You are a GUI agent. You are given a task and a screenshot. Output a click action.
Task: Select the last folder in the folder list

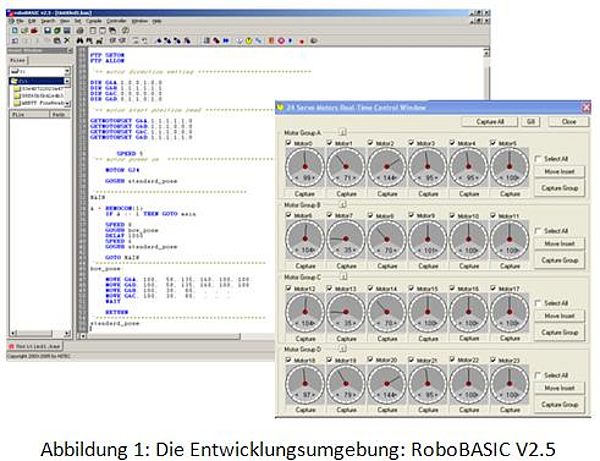40,103
